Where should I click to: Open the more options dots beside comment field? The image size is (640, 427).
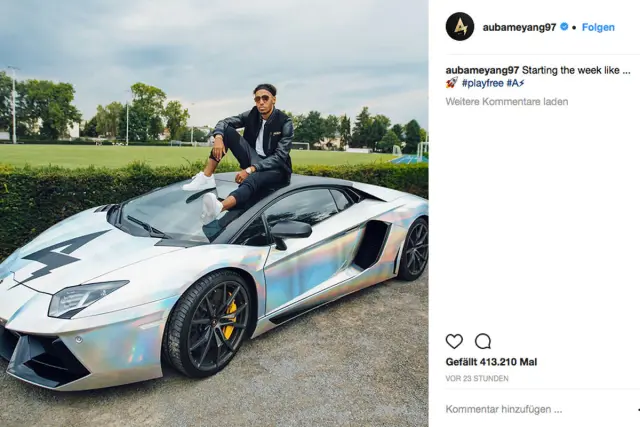[638, 409]
